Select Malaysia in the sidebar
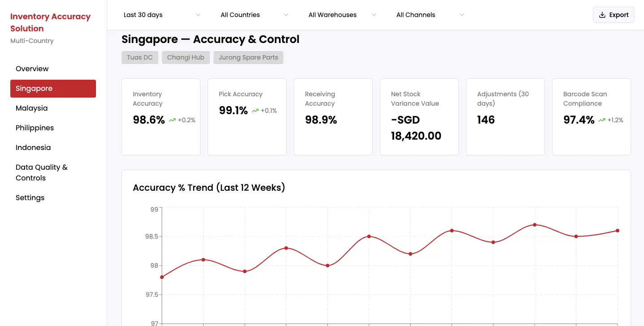 point(31,108)
